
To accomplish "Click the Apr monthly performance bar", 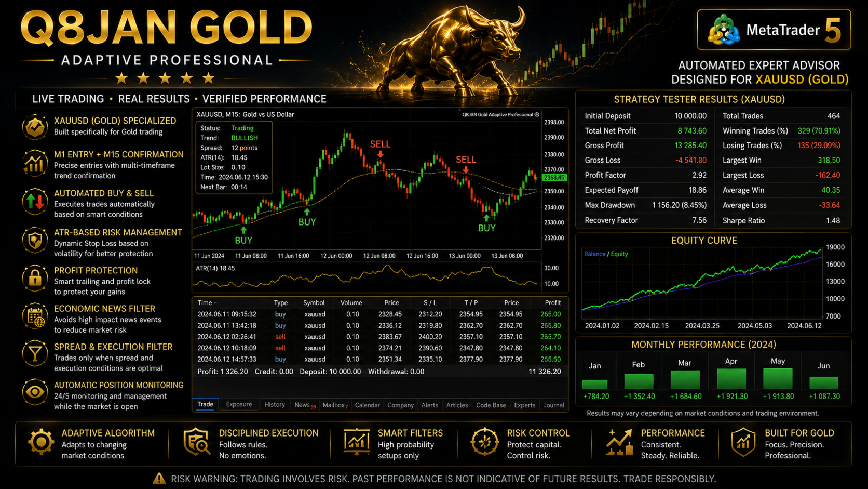I will tap(731, 378).
